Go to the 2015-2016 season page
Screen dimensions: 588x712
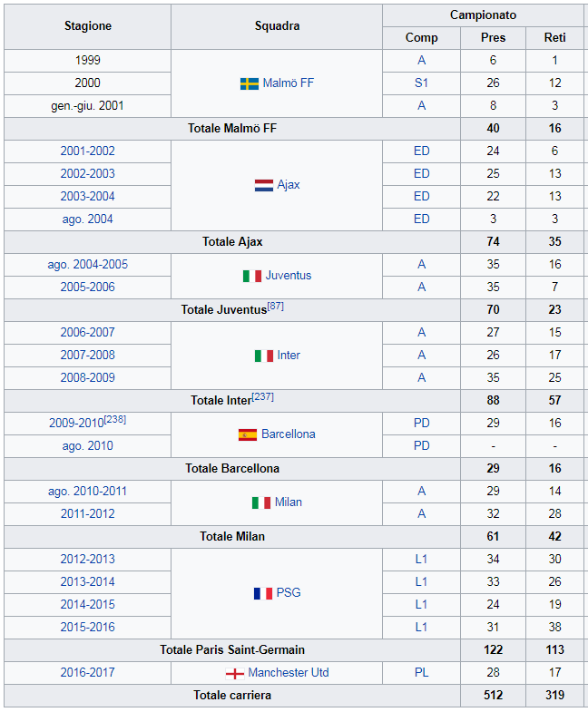[x=88, y=628]
